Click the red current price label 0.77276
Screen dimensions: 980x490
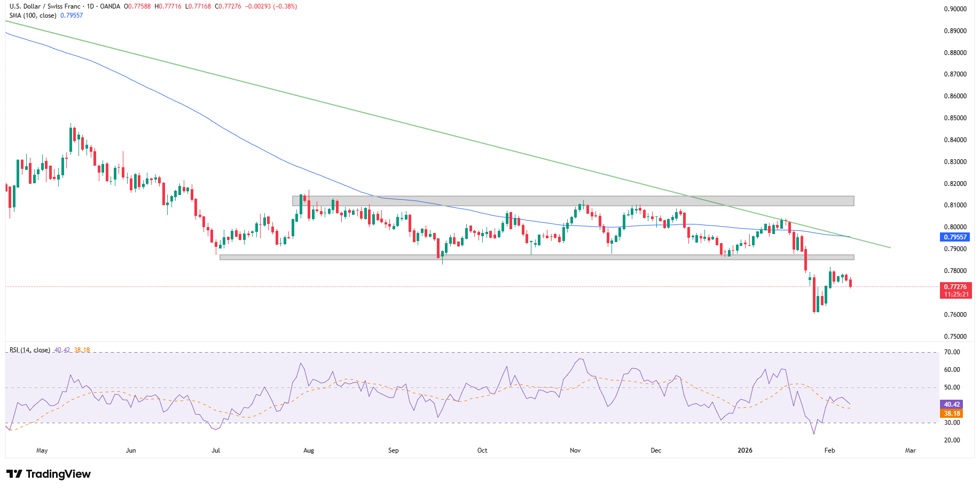956,287
